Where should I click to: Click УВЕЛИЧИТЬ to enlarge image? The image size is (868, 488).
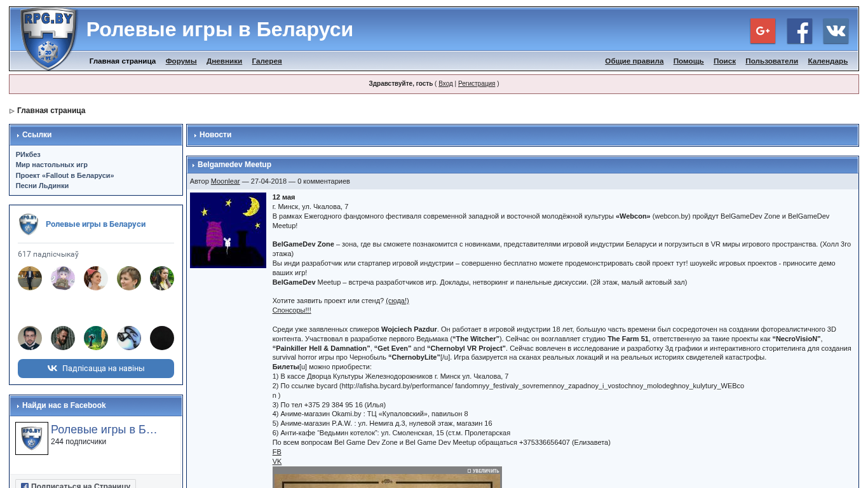coord(484,471)
